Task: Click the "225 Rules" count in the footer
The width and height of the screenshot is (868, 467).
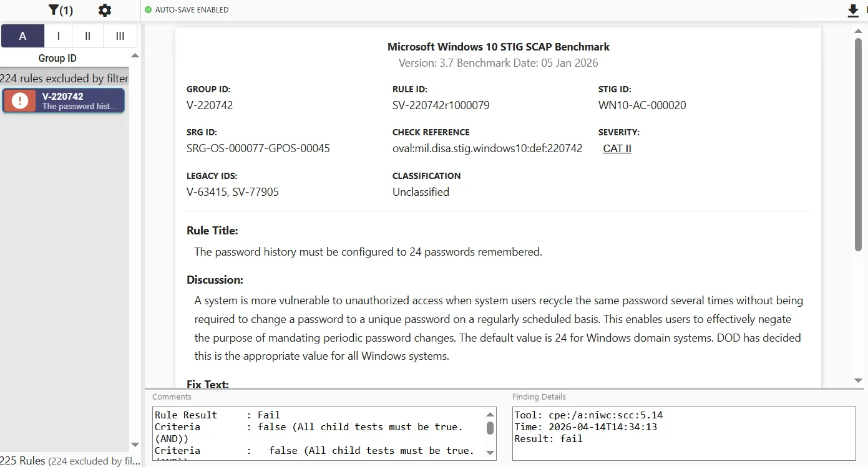Action: pos(23,461)
